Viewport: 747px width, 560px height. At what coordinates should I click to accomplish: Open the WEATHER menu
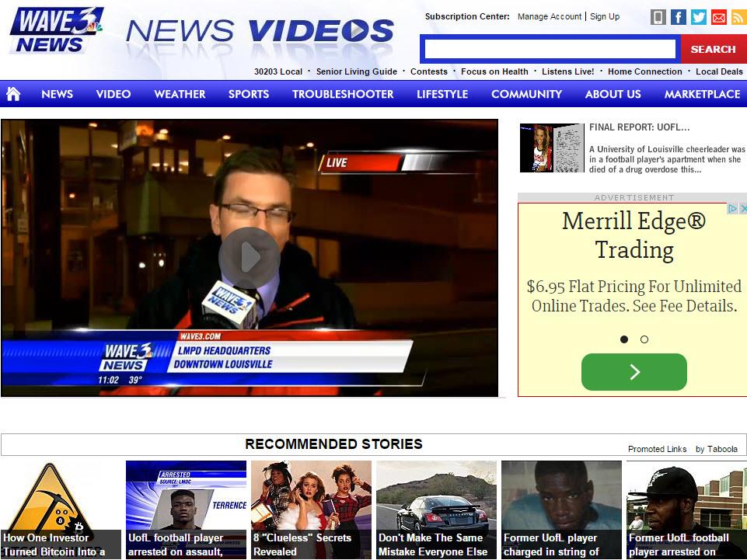[180, 94]
